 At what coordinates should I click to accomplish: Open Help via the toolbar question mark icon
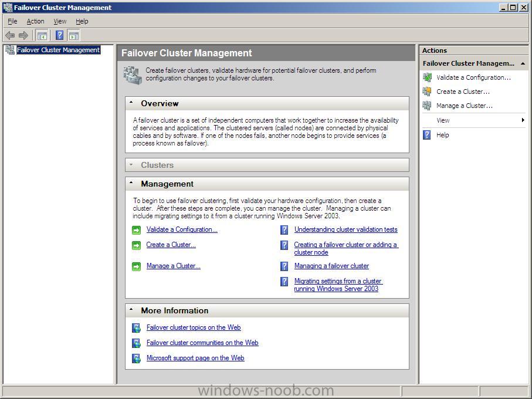(59, 35)
